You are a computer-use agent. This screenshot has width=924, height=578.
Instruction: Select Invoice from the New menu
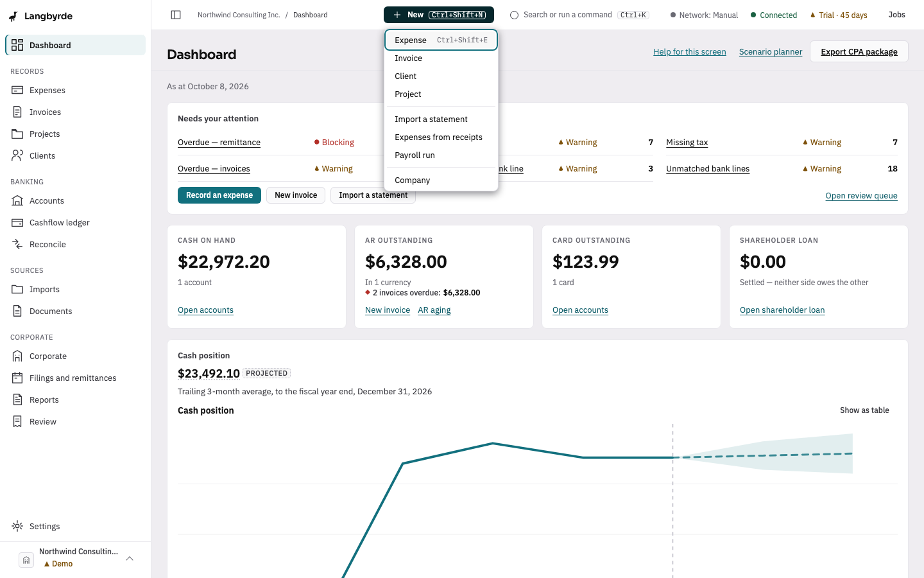(441, 58)
